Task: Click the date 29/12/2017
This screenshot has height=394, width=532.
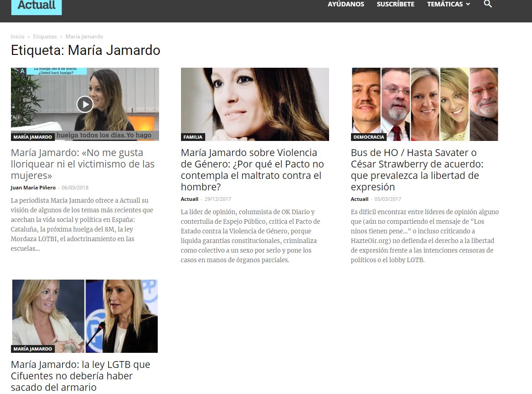Action: (218, 199)
